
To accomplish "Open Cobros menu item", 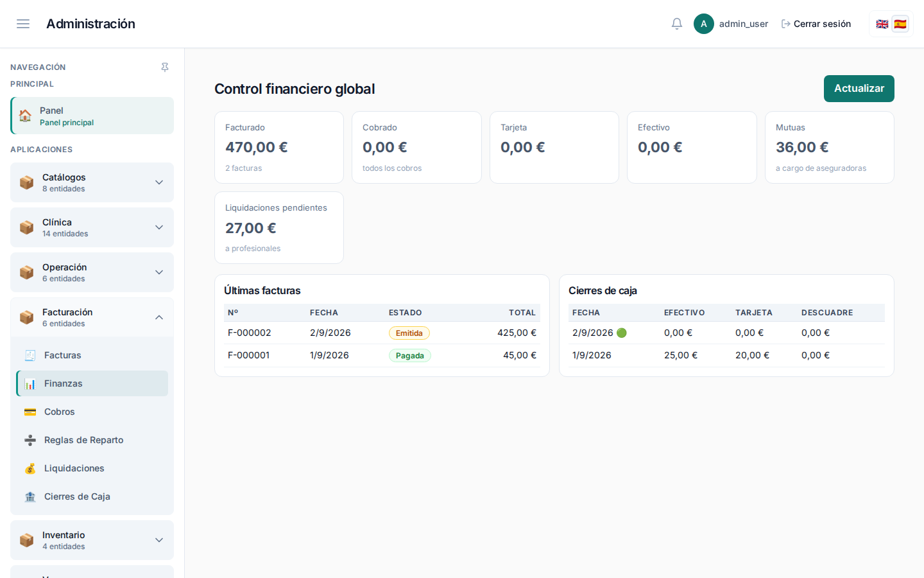I will (92, 412).
